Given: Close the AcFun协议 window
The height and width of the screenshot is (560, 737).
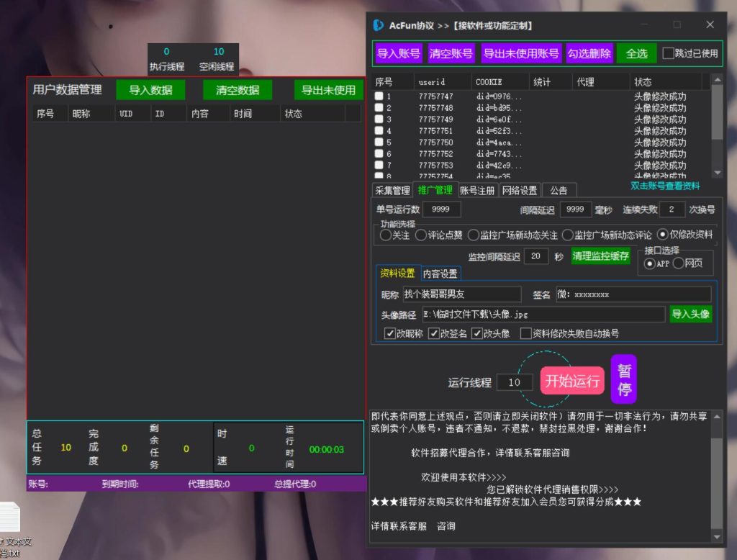Looking at the screenshot, I should tap(710, 24).
